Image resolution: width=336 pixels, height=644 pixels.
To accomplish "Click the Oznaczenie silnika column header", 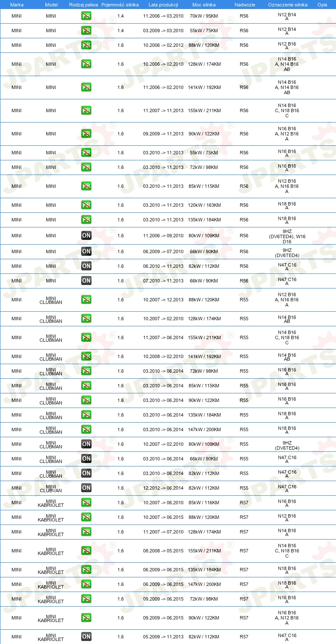I will click(x=287, y=5).
